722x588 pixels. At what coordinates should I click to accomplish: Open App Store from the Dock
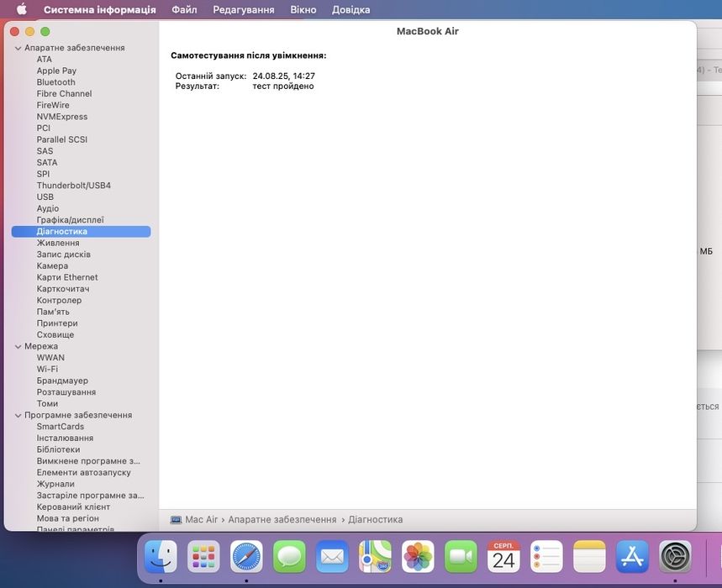point(632,557)
